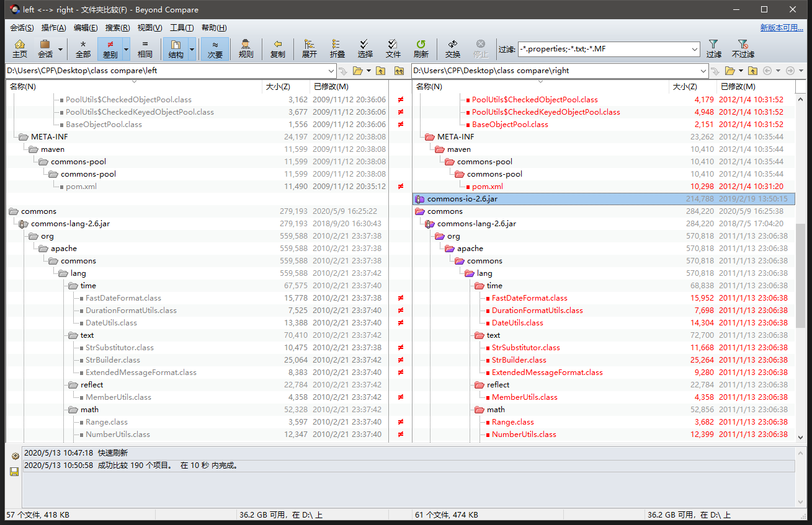Open the 操作(A) menu
This screenshot has height=525, width=812.
click(53, 28)
